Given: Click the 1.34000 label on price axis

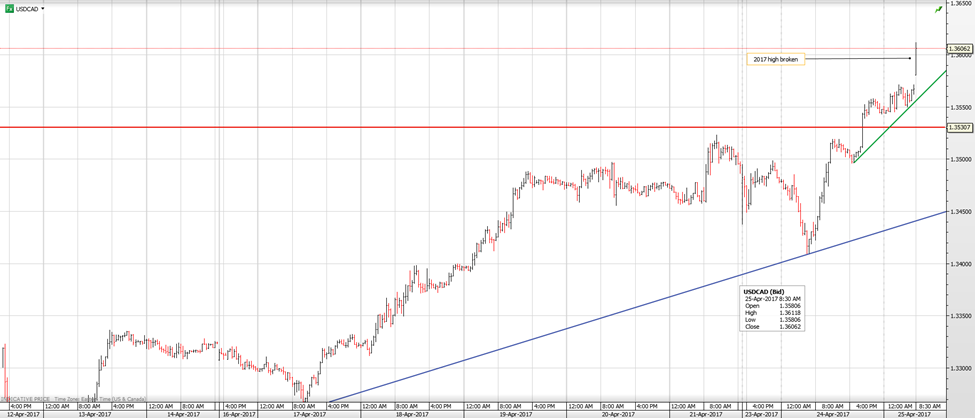Looking at the screenshot, I should pyautogui.click(x=960, y=264).
